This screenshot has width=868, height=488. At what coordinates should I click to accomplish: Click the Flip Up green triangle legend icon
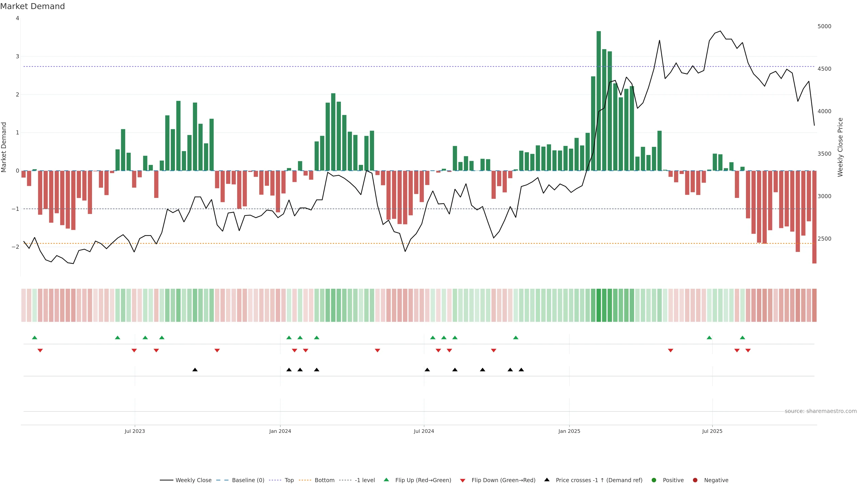(386, 480)
